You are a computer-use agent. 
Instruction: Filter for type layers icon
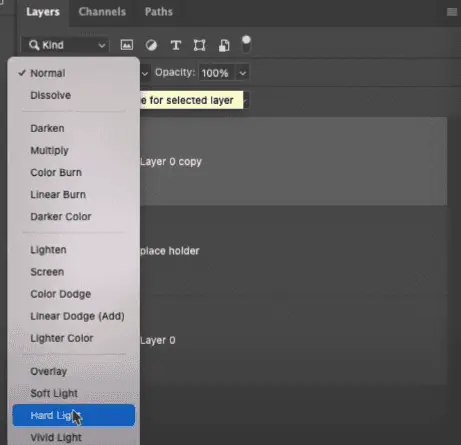176,45
